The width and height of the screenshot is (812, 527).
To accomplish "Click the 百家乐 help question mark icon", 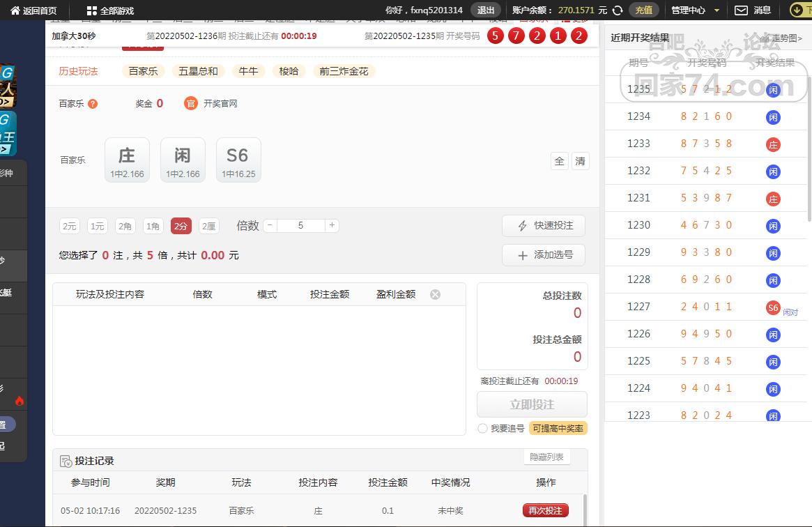I will coord(93,104).
